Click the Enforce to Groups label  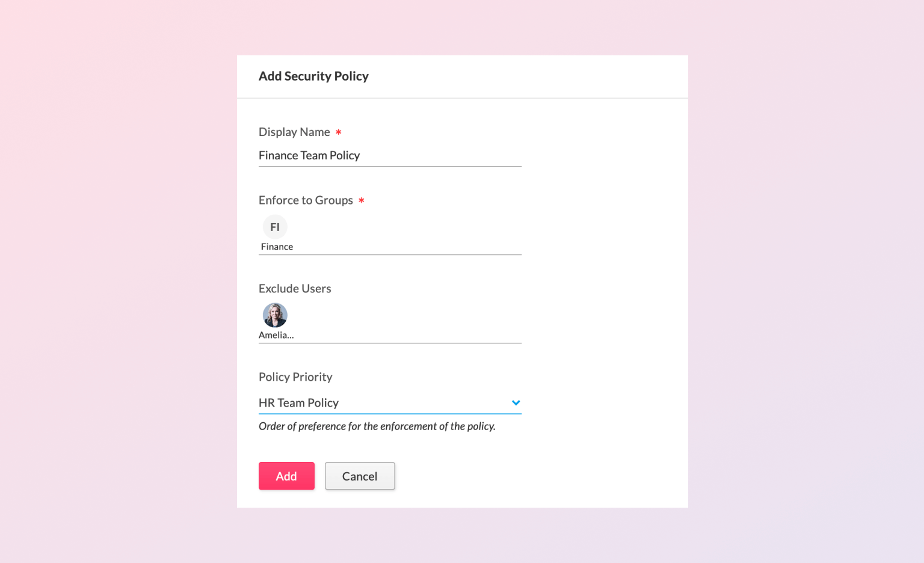pos(306,200)
